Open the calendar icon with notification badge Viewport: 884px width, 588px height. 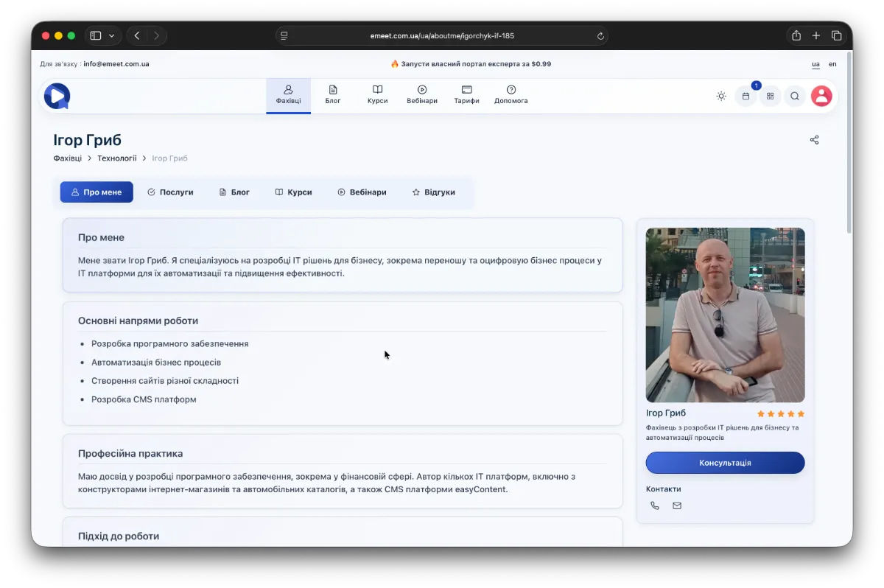point(746,97)
